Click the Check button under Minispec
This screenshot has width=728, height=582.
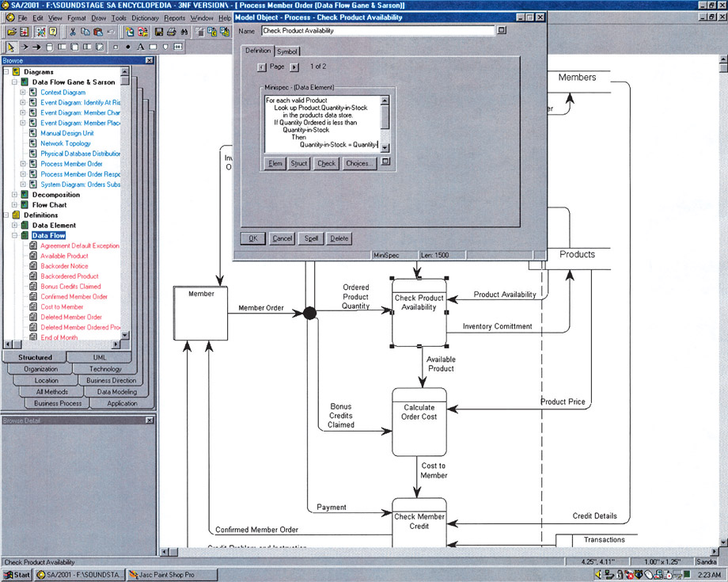[326, 163]
